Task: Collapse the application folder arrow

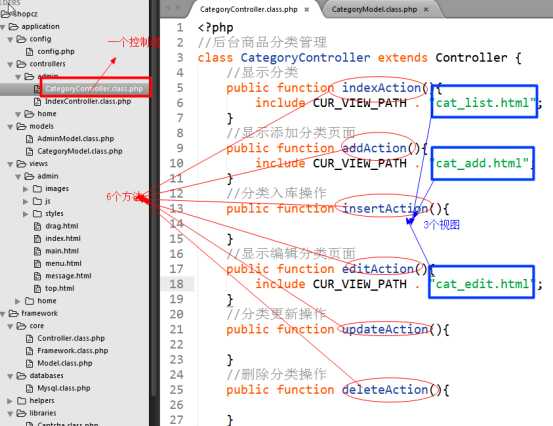Action: (x=3, y=27)
